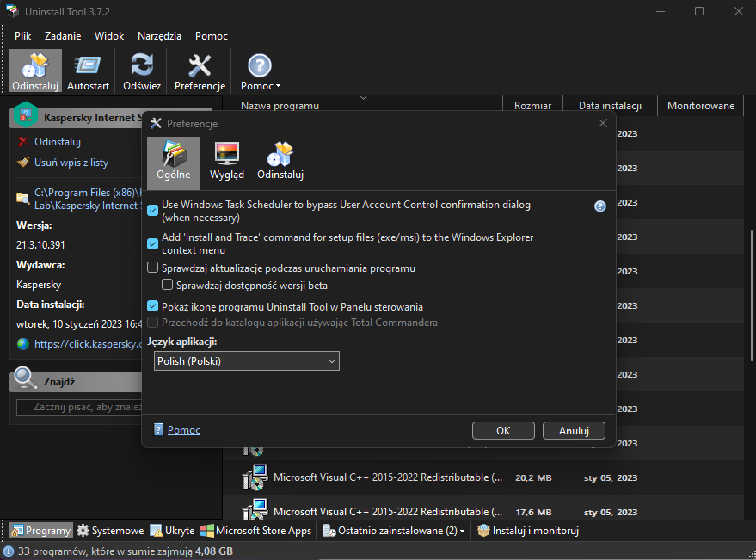Viewport: 756px width, 560px height.
Task: Click the Kaspersky Internet Security shield icon
Action: pyautogui.click(x=25, y=114)
